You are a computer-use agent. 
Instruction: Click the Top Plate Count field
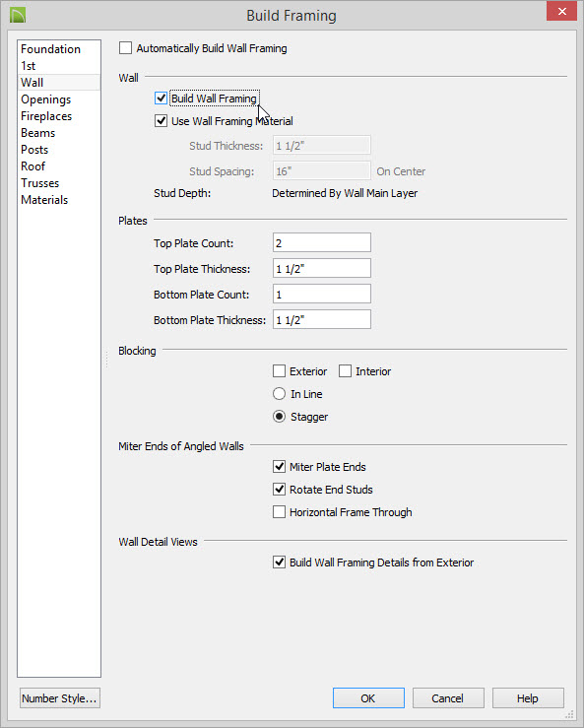[x=322, y=242]
